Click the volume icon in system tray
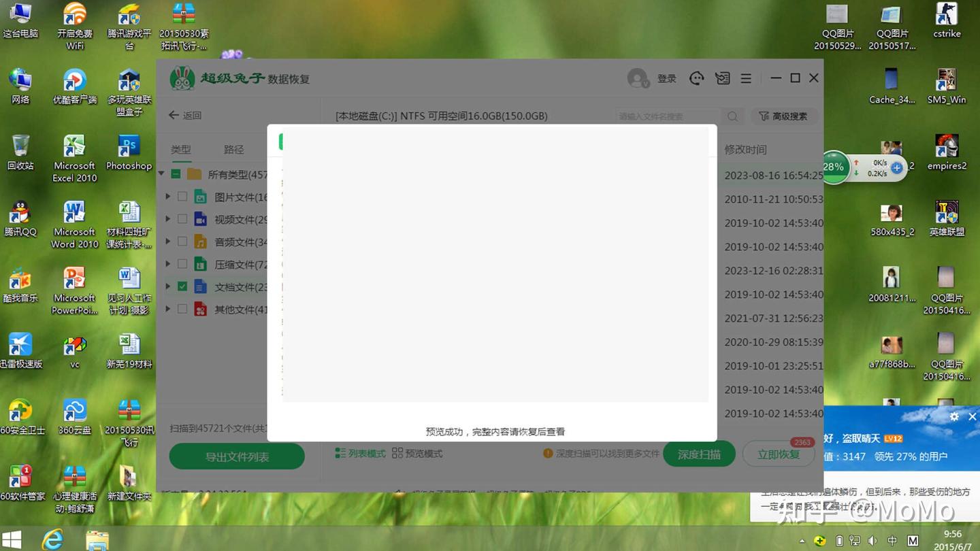This screenshot has height=551, width=980. click(x=873, y=541)
